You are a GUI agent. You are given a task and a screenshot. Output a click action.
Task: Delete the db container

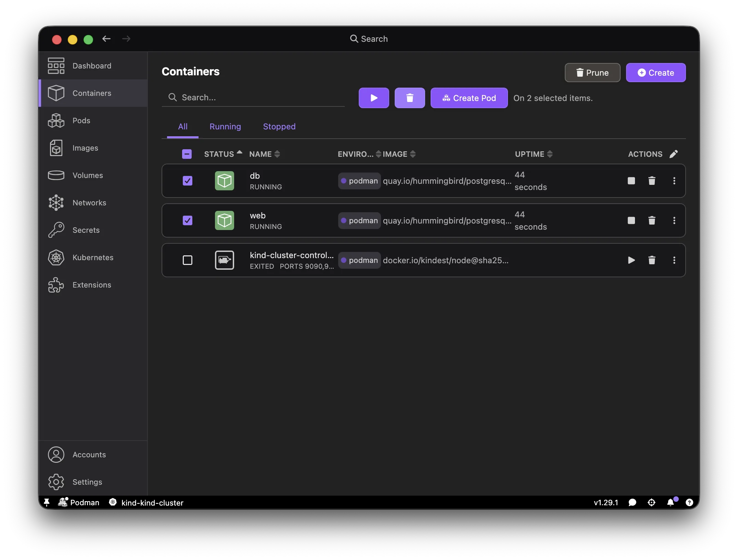coord(652,181)
